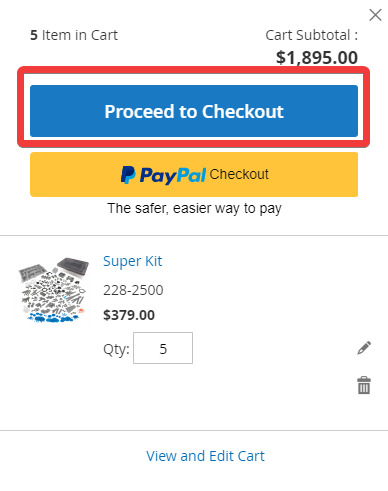Close the mini cart with the X icon

pyautogui.click(x=375, y=15)
